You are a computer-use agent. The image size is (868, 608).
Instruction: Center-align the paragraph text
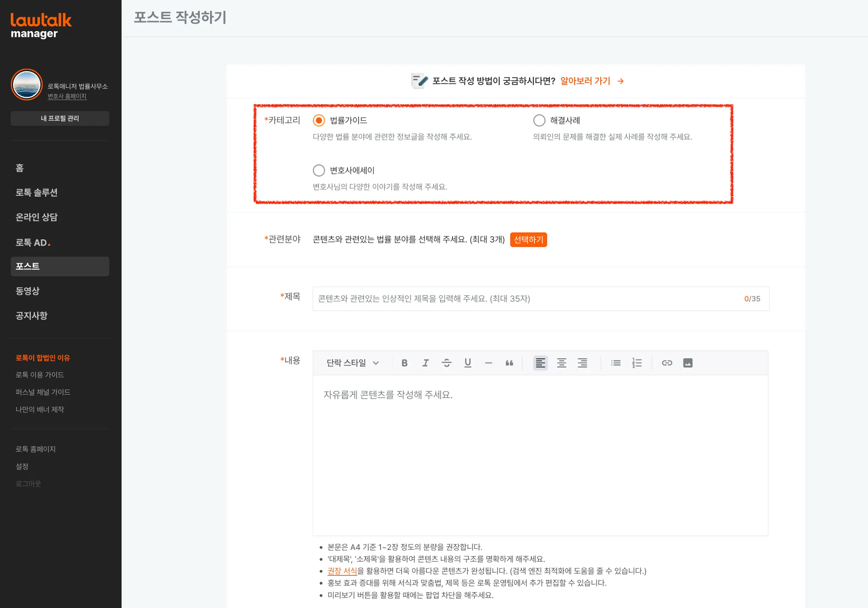click(x=561, y=363)
